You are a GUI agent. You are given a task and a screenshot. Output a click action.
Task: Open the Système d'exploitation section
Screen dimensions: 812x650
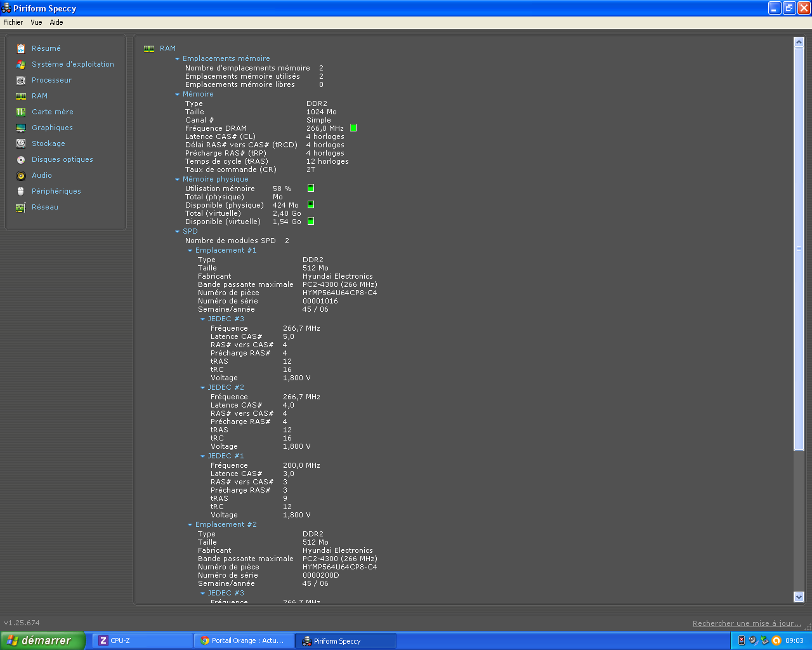[73, 64]
